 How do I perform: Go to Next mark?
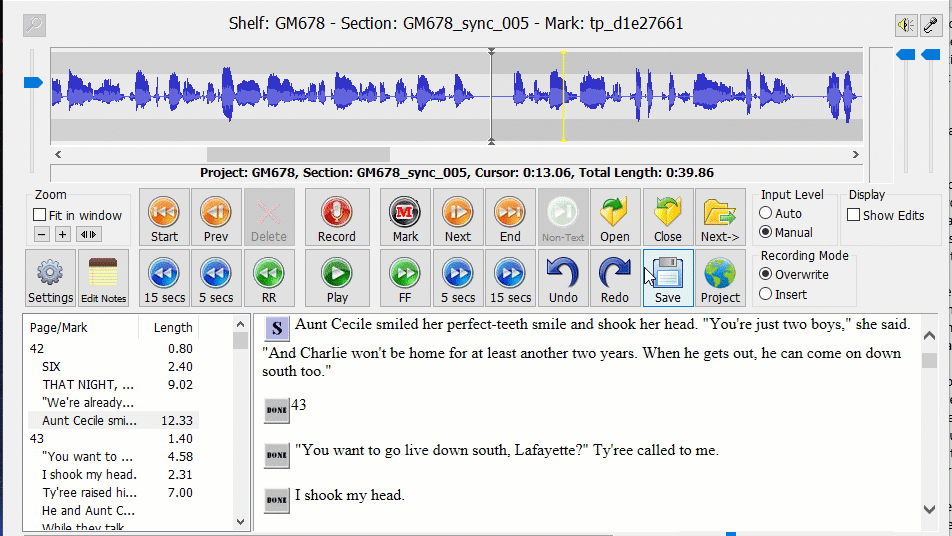click(458, 217)
